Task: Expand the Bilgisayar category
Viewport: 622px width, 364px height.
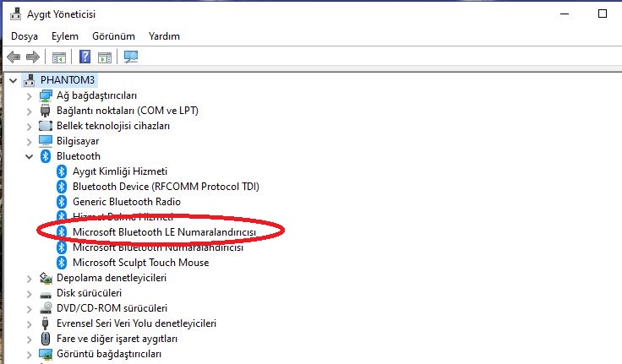Action: [x=29, y=141]
